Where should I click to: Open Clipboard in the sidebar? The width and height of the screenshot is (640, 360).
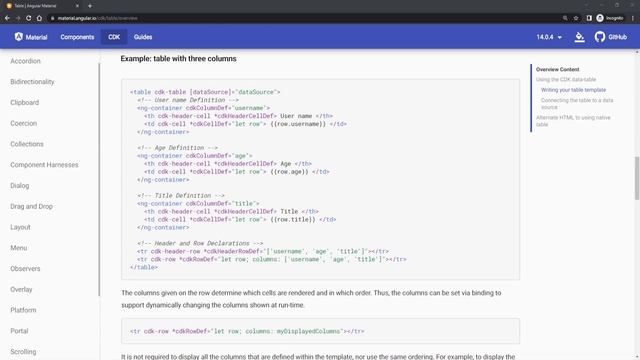24,102
